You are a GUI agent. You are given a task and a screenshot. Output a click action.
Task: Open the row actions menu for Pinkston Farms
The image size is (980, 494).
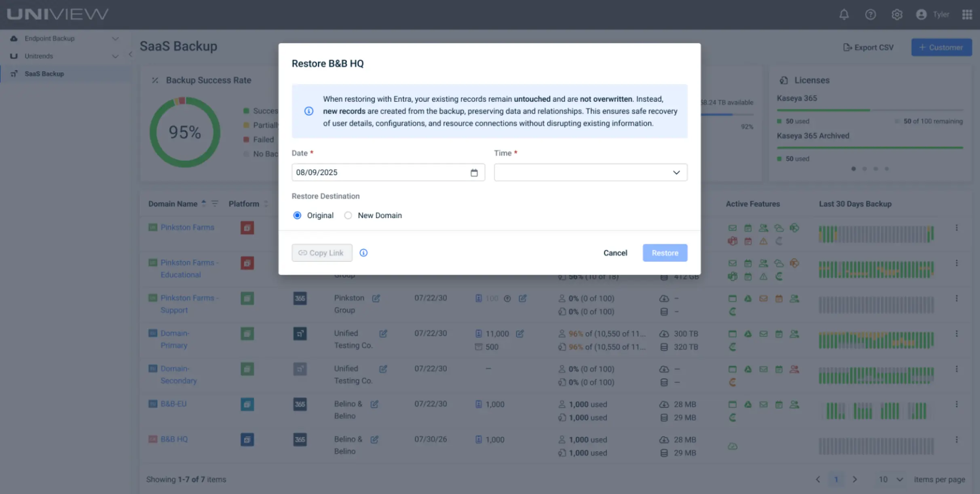[957, 228]
